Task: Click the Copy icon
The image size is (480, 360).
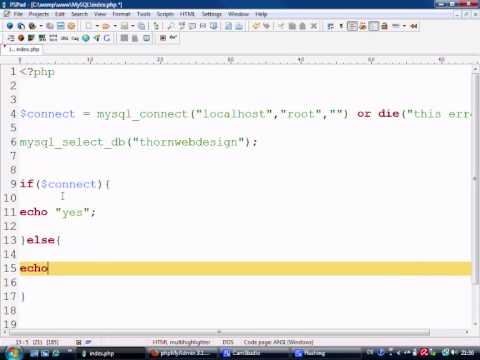Action: point(292,26)
